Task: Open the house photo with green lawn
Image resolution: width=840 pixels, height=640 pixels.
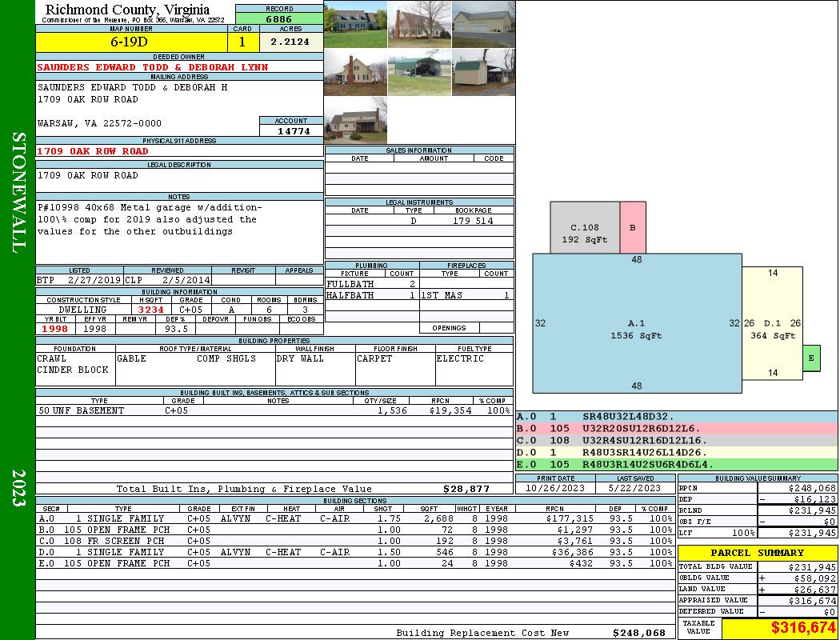Action: 355,24
